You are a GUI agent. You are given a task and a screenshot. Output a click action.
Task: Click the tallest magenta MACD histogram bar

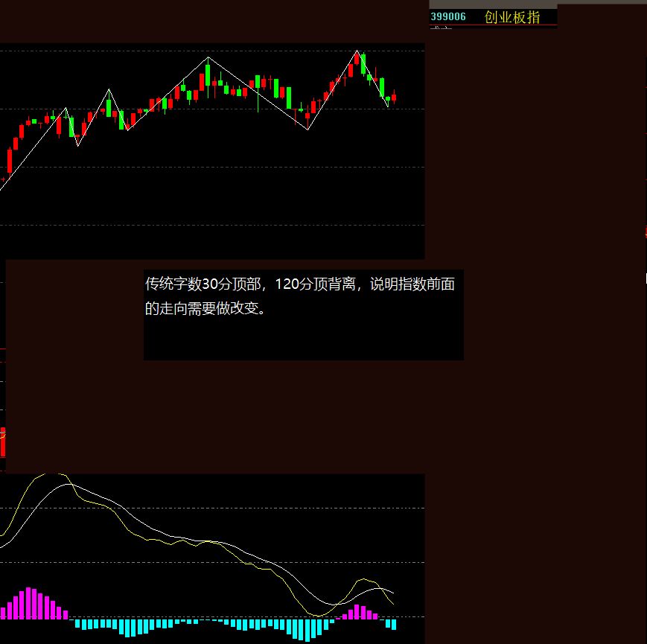click(28, 603)
